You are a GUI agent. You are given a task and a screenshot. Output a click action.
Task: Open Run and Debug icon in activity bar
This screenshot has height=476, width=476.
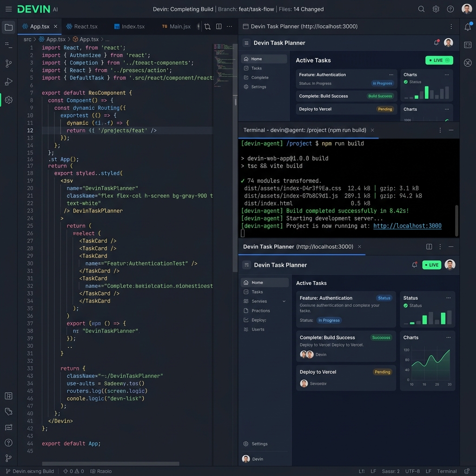point(9,82)
